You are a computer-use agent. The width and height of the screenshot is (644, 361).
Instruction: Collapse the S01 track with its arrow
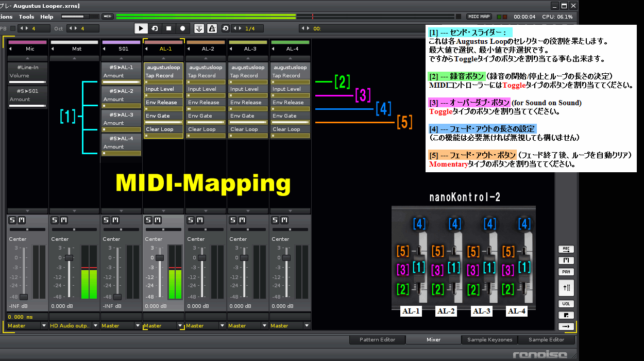105,49
